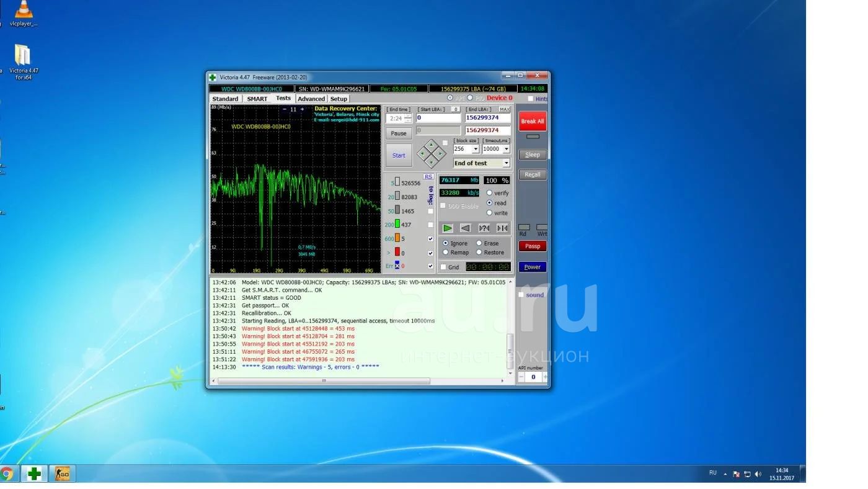Screen dimensions: 868x489
Task: Click the blue Power button
Action: (x=533, y=267)
